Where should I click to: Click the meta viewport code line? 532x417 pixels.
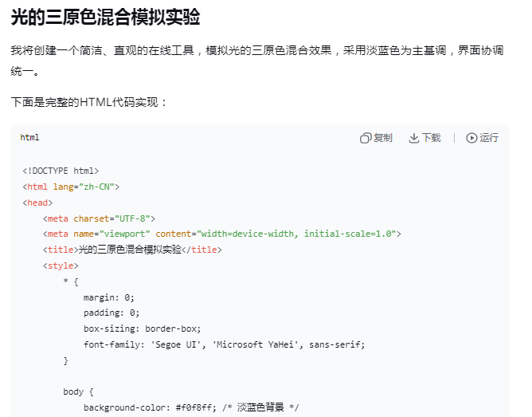[x=221, y=234]
